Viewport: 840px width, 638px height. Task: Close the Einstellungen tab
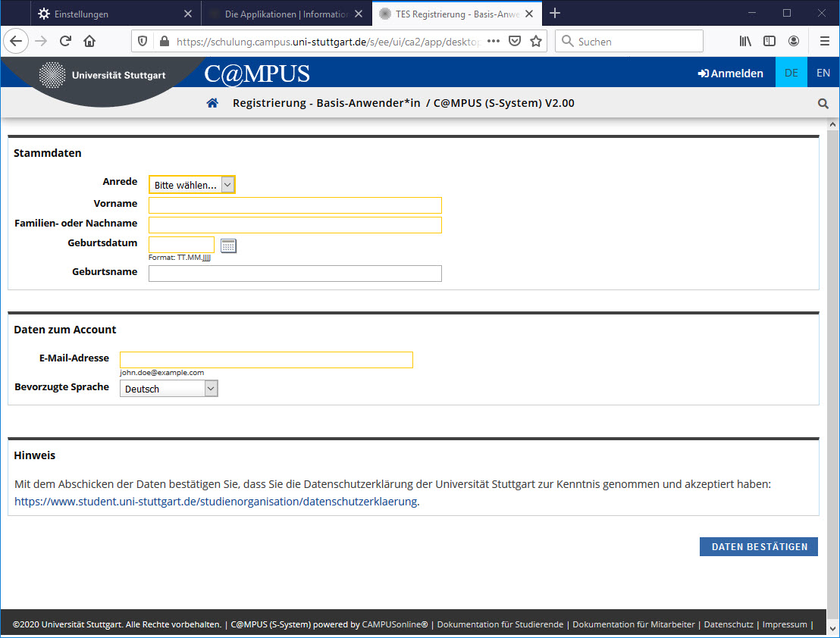(x=188, y=14)
